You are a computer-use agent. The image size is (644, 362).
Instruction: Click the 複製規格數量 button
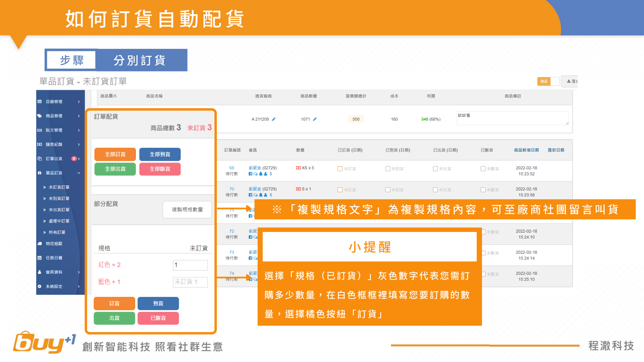(x=187, y=209)
